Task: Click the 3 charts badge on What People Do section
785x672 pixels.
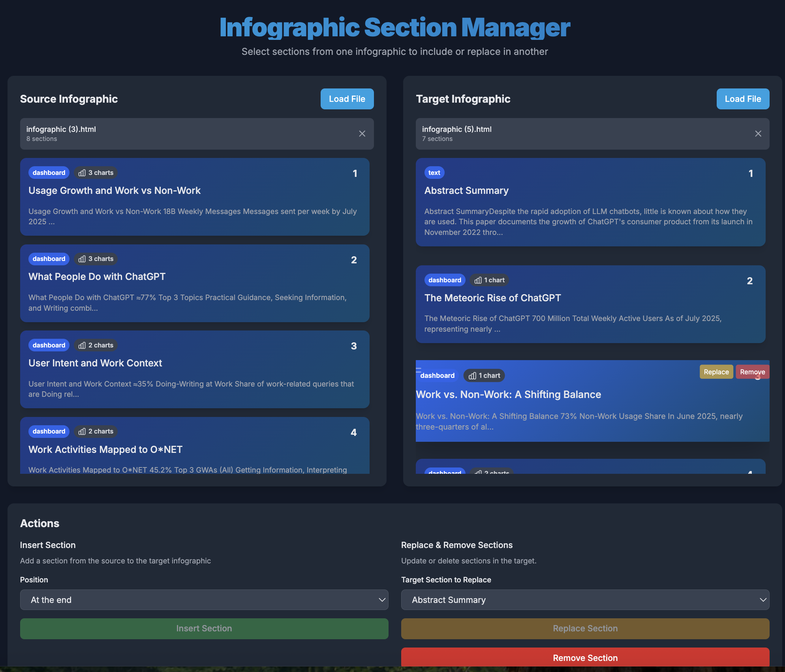Action: point(96,259)
